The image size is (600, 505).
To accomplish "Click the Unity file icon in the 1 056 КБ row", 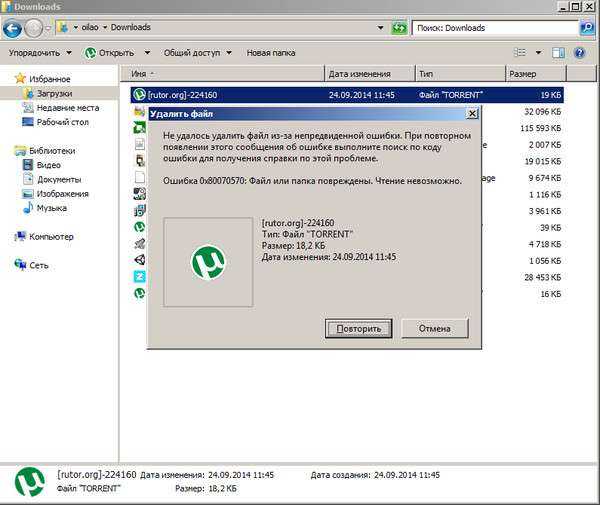I will tap(140, 260).
